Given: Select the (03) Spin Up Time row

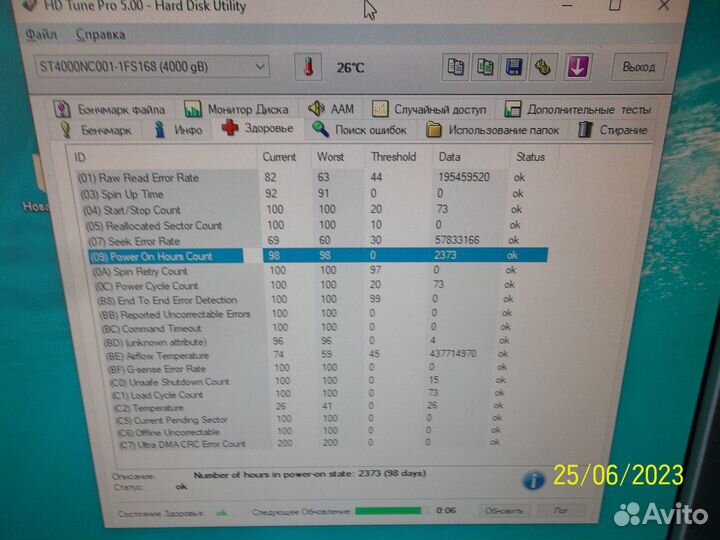Looking at the screenshot, I should point(303,194).
